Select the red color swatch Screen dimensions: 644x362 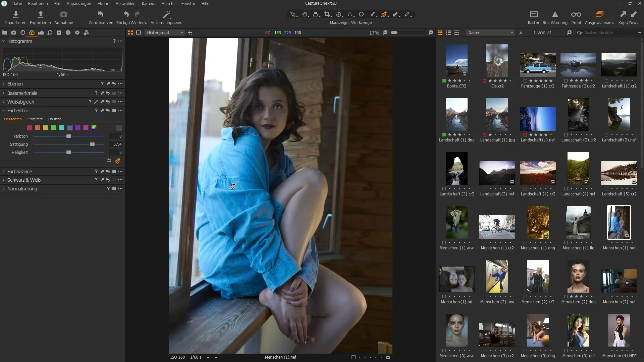[30, 128]
